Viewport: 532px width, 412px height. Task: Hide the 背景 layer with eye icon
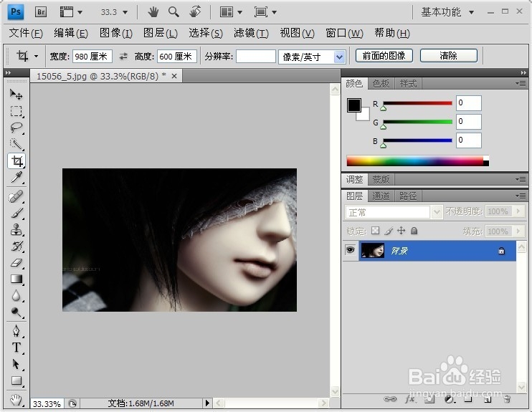pyautogui.click(x=350, y=250)
